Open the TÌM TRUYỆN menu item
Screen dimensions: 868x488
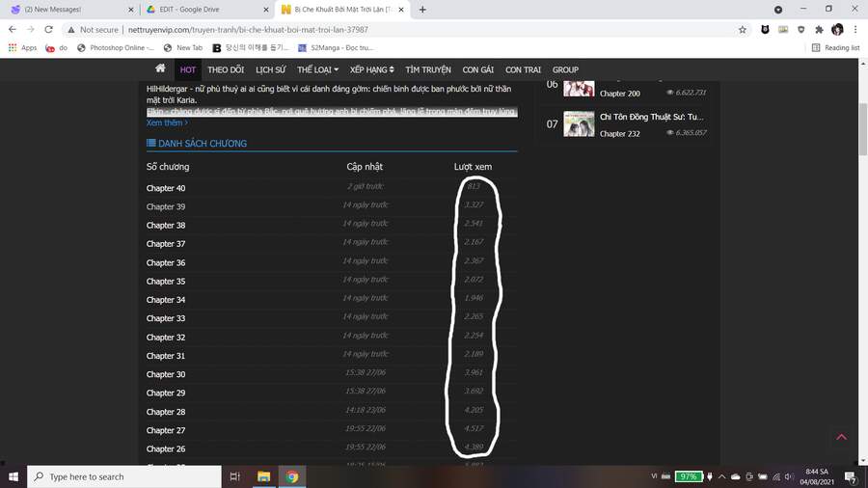pyautogui.click(x=427, y=70)
